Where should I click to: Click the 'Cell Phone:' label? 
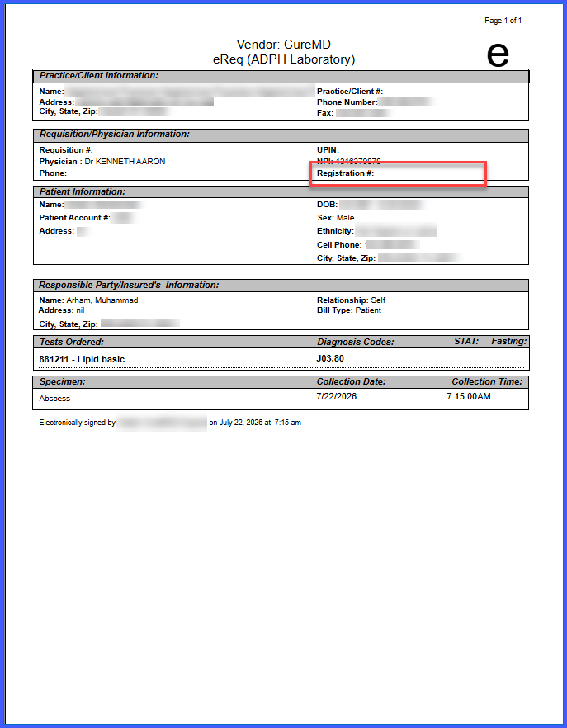point(339,244)
